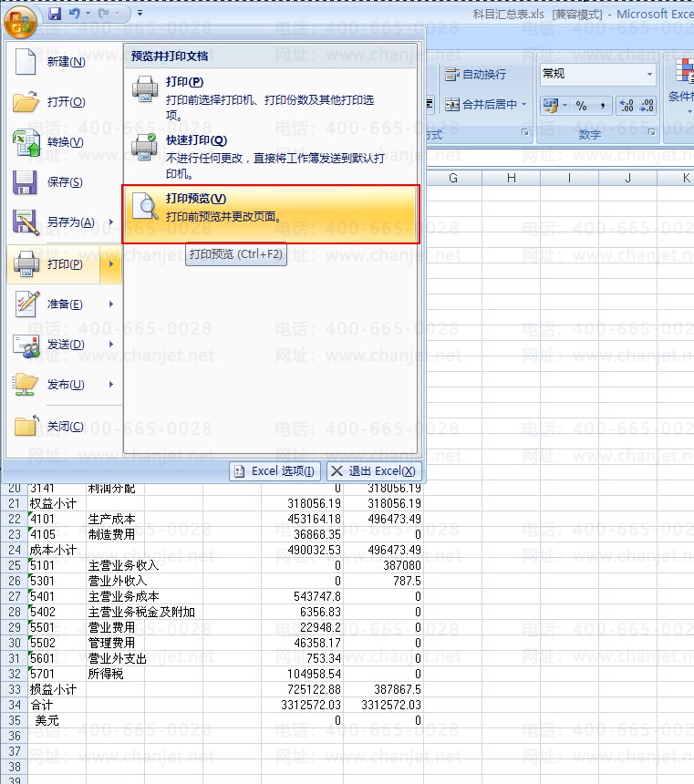Click the Prepare checklist icon
694x784 pixels.
(27, 304)
